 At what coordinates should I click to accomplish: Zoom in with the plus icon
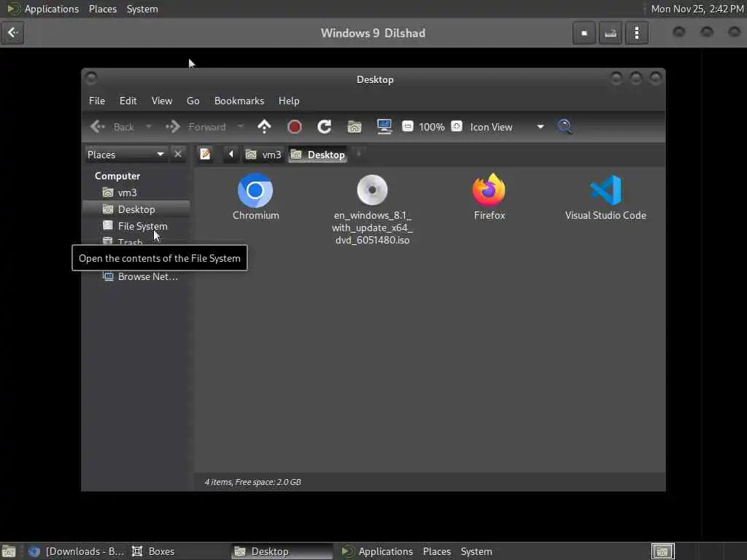[457, 126]
